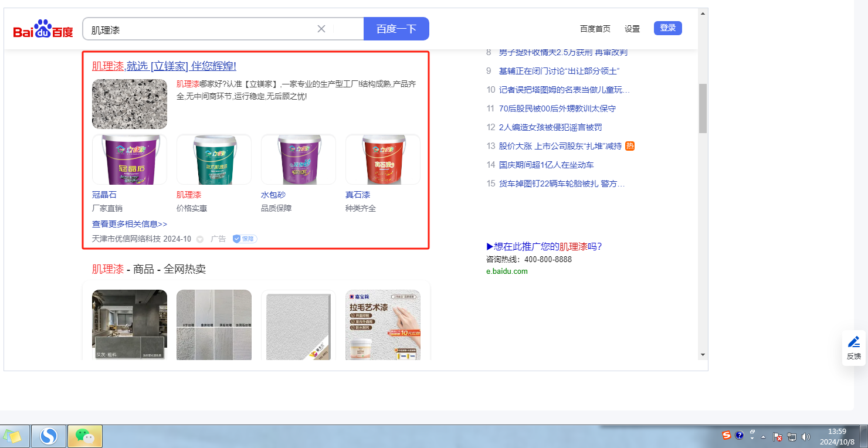Click the 价格实惠 caption

(192, 208)
